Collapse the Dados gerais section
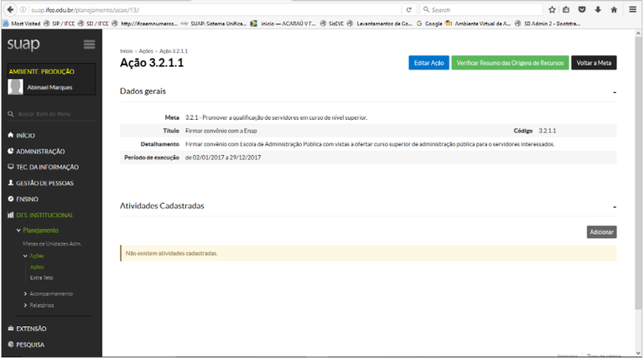Image resolution: width=644 pixels, height=358 pixels. coord(615,91)
